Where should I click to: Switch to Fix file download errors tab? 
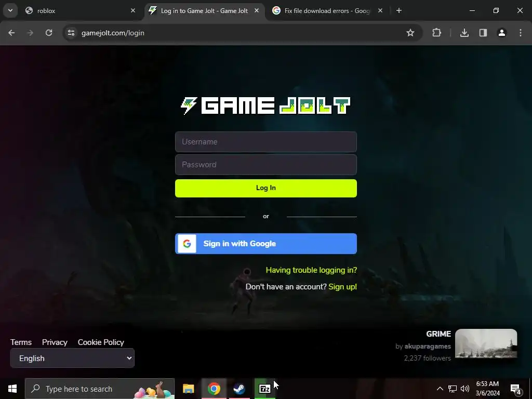(327, 10)
